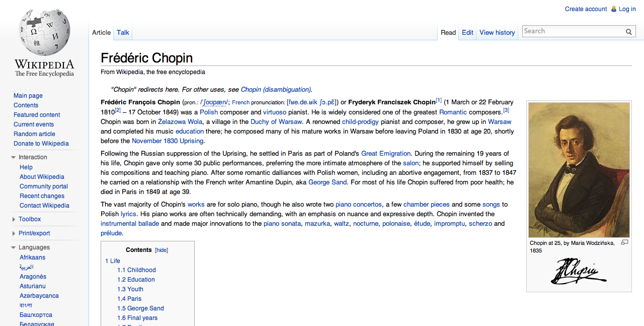Open piano sonata link
The width and height of the screenshot is (644, 326).
(282, 224)
